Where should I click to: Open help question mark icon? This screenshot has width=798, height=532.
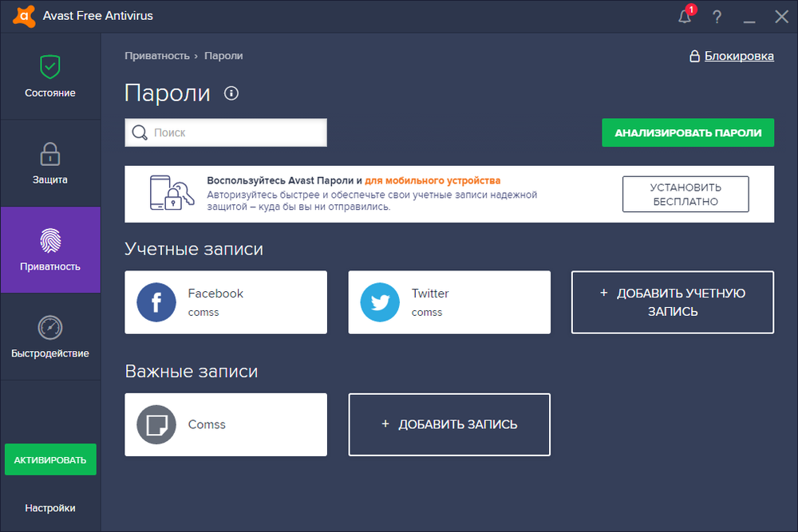[x=717, y=17]
